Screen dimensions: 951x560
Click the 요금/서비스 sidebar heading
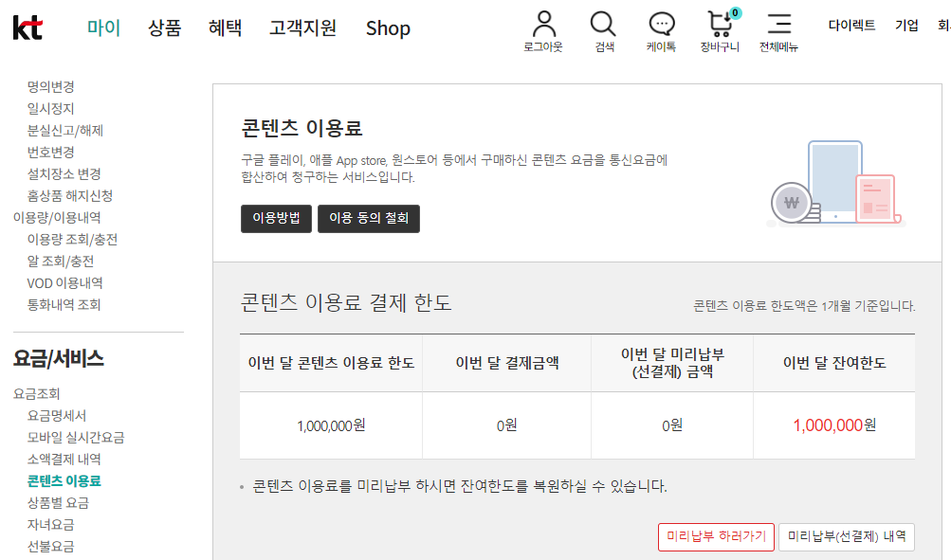(x=59, y=359)
